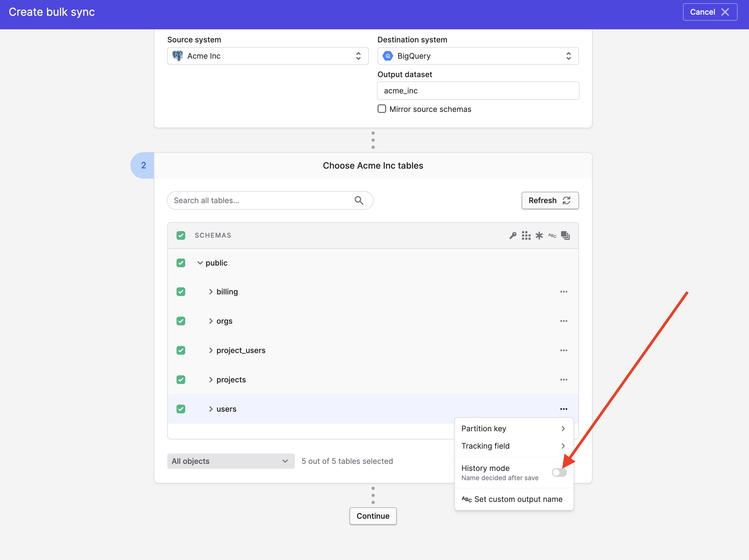749x560 pixels.
Task: Uncheck the project_users table checkbox
Action: (181, 350)
